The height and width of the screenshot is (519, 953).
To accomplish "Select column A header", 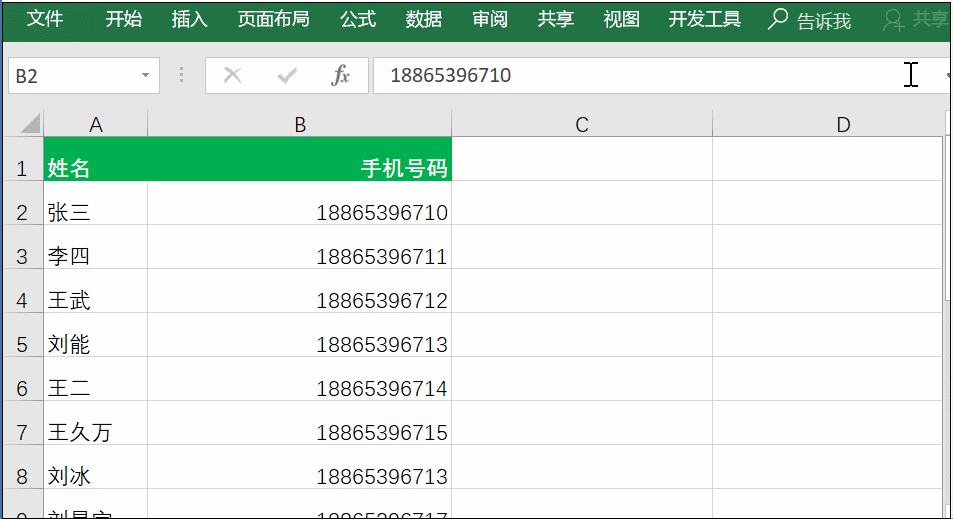I will click(95, 124).
